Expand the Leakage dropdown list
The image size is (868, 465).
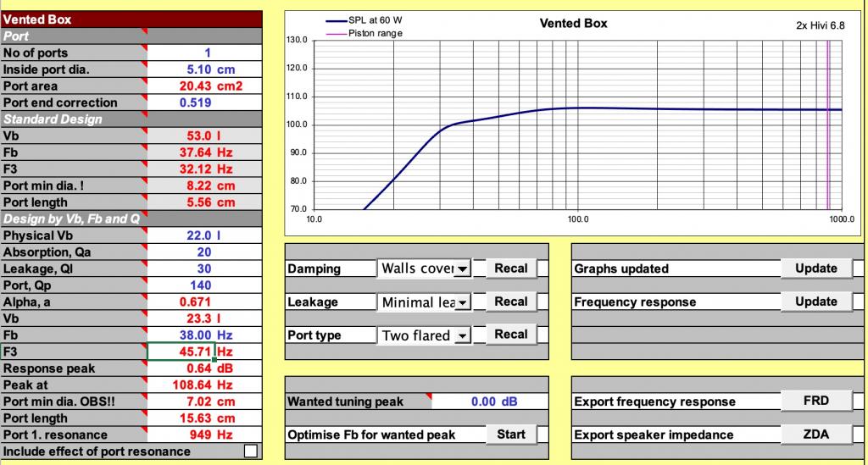[x=463, y=302]
